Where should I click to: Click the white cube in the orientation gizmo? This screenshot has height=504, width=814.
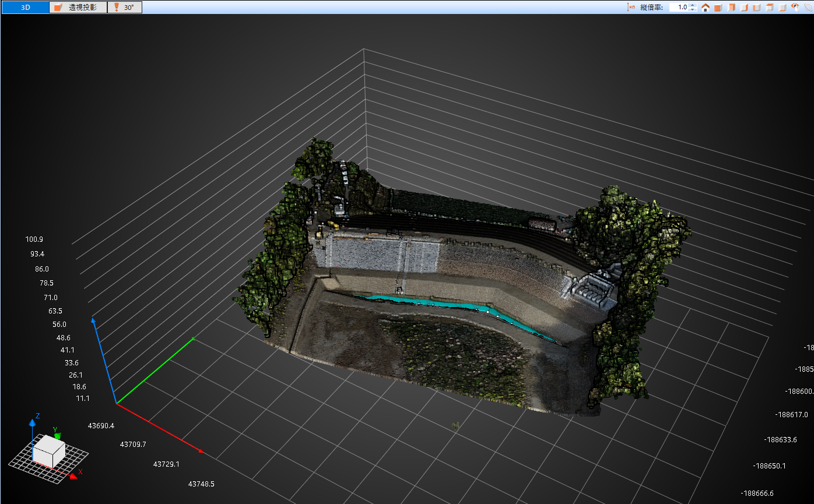click(x=48, y=450)
